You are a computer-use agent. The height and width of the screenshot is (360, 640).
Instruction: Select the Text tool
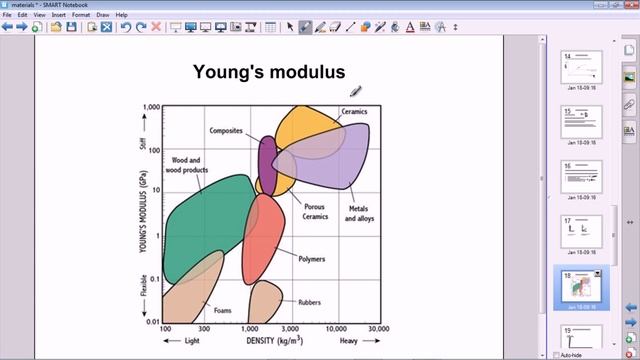410,27
